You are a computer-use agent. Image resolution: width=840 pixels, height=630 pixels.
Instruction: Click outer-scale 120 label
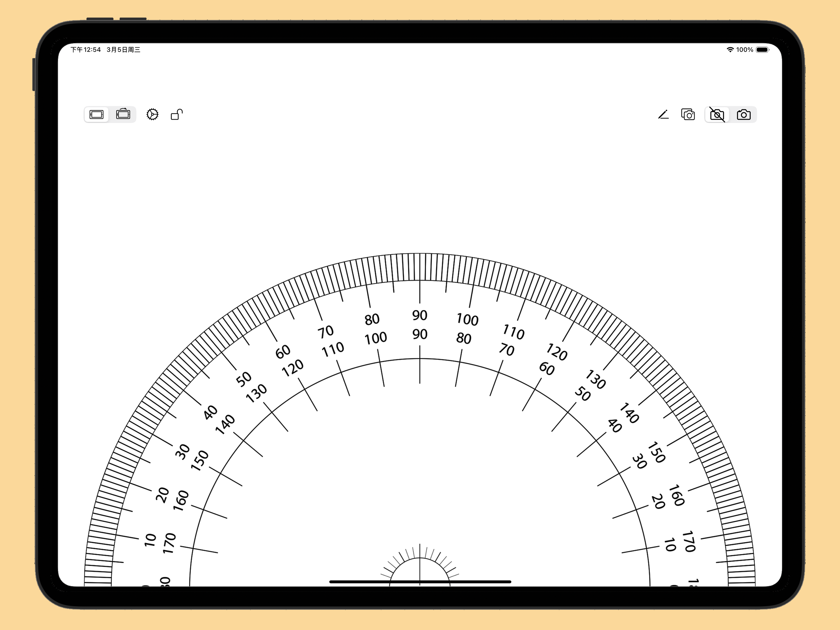557,352
